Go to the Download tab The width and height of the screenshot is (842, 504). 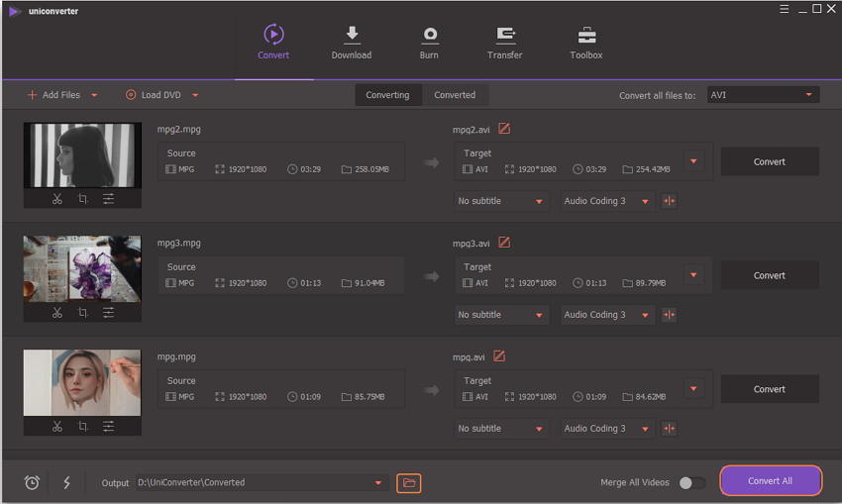tap(351, 43)
